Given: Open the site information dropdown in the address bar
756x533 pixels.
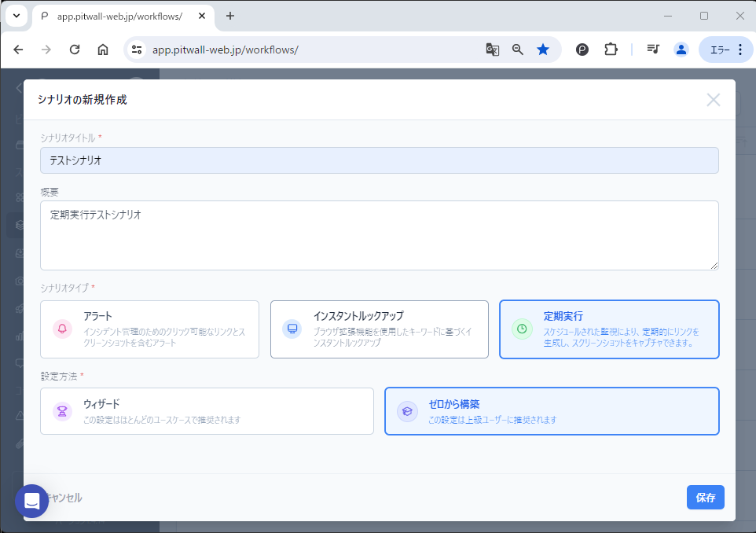Looking at the screenshot, I should (x=137, y=49).
